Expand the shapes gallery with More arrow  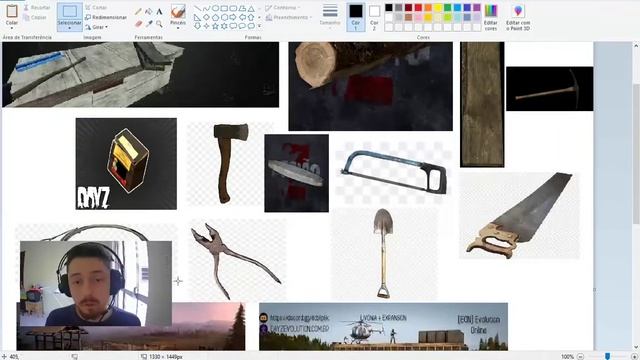tap(259, 26)
